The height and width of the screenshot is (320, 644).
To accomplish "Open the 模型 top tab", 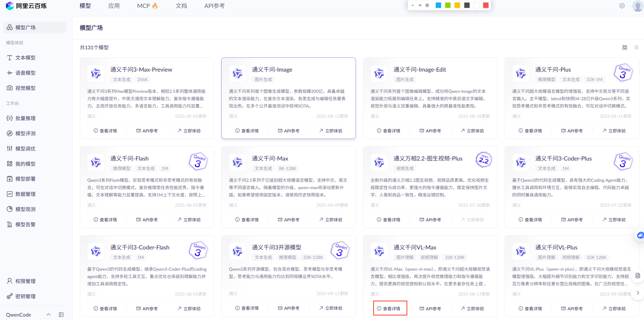I will pos(85,6).
